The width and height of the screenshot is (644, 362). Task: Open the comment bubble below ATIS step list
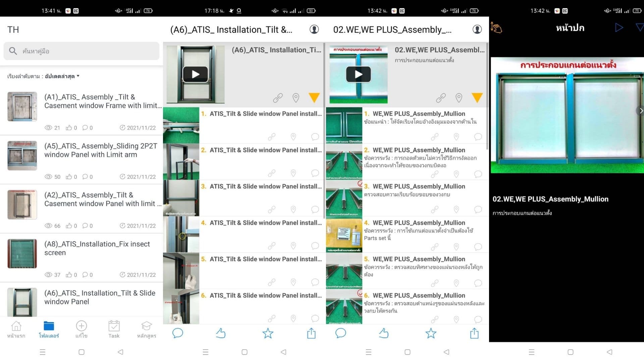pos(177,333)
